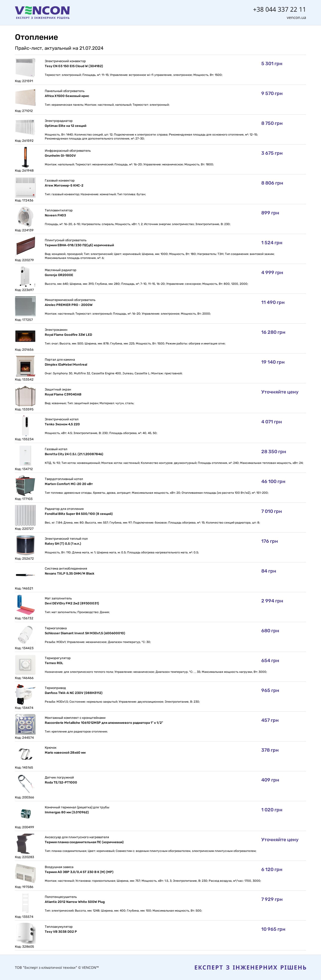Open the Africa X1500 бежевый ирис product title

67,96
